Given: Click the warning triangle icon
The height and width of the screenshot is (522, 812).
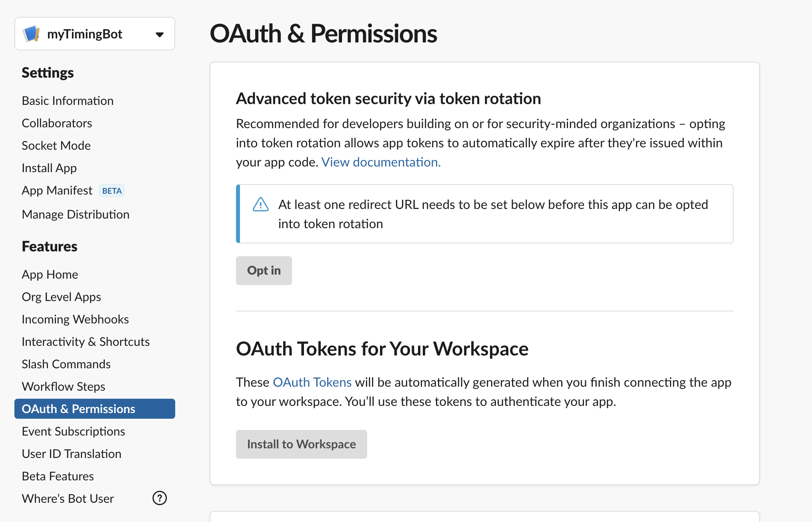Looking at the screenshot, I should [261, 205].
